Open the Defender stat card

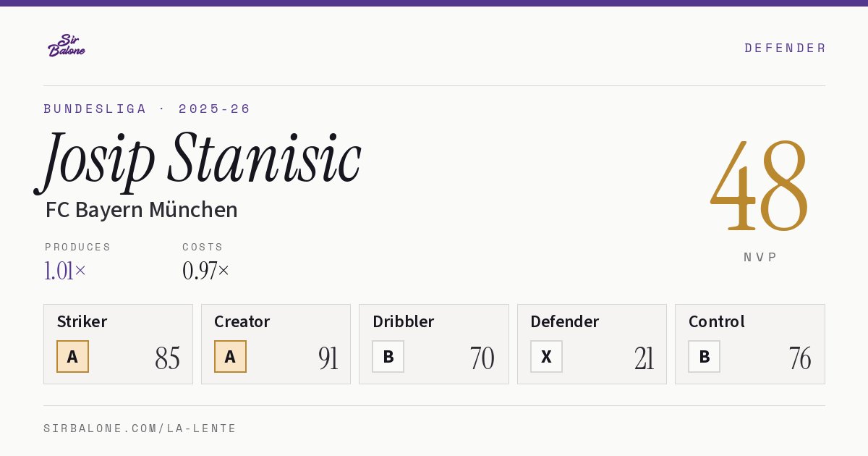[592, 344]
